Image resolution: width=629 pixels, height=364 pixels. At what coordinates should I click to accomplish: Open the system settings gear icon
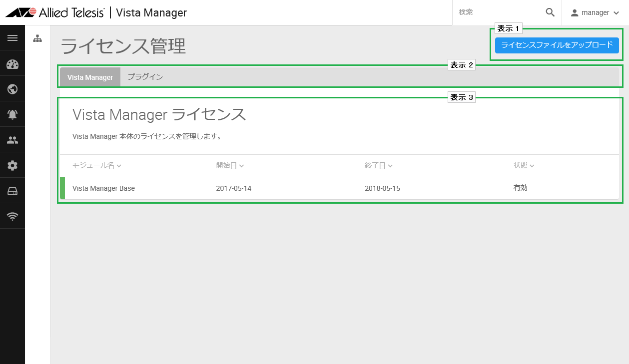point(12,165)
